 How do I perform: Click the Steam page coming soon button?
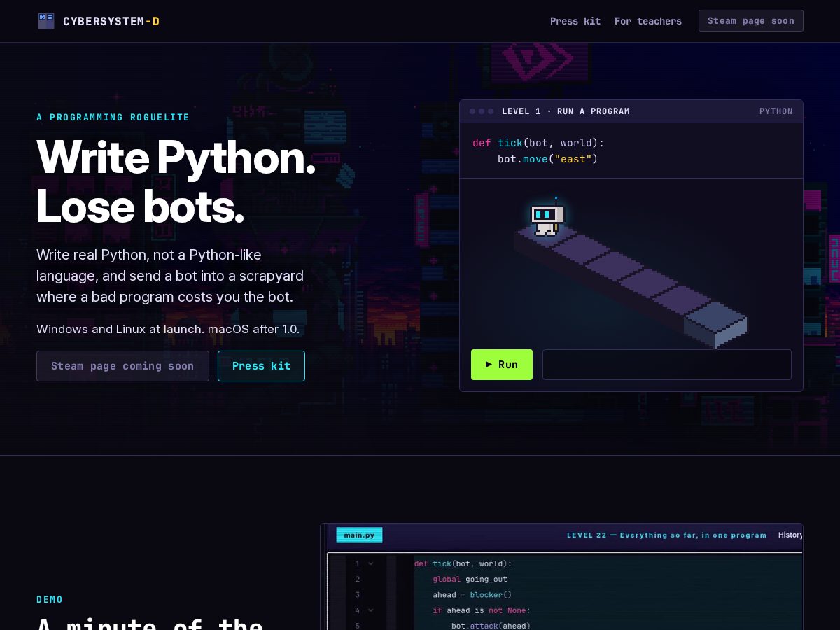[122, 366]
